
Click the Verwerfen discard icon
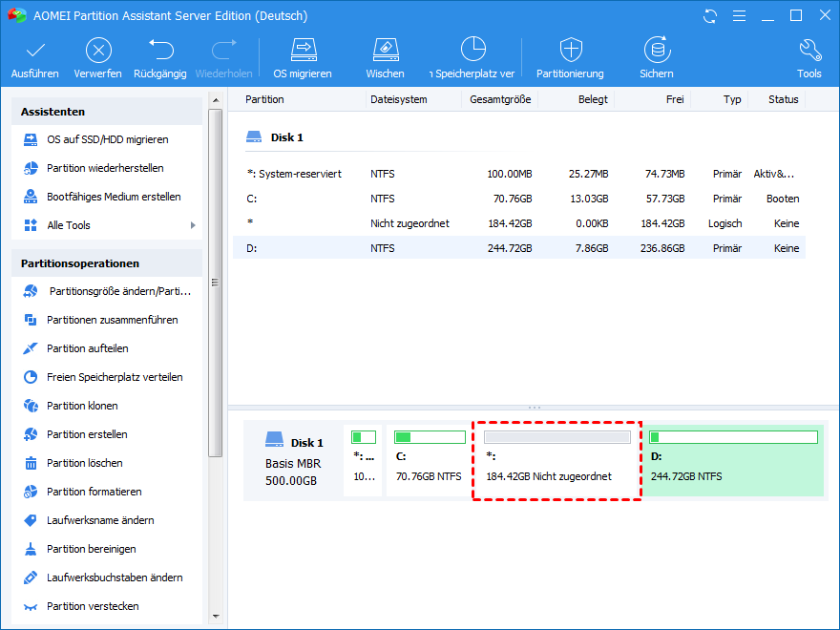tap(97, 51)
